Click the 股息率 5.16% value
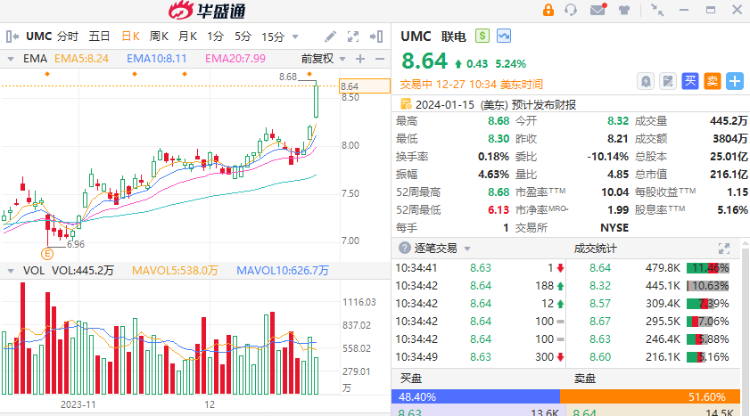The image size is (750, 416). (732, 210)
